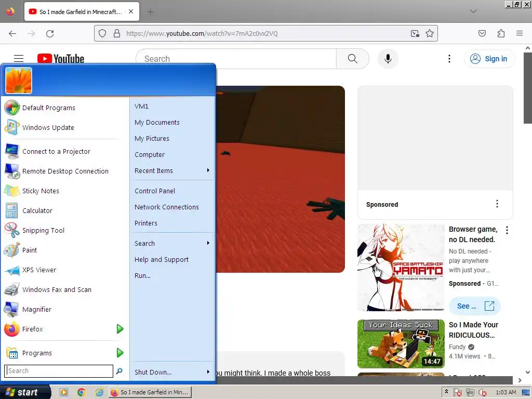Open the VM1 user folder

tap(141, 107)
